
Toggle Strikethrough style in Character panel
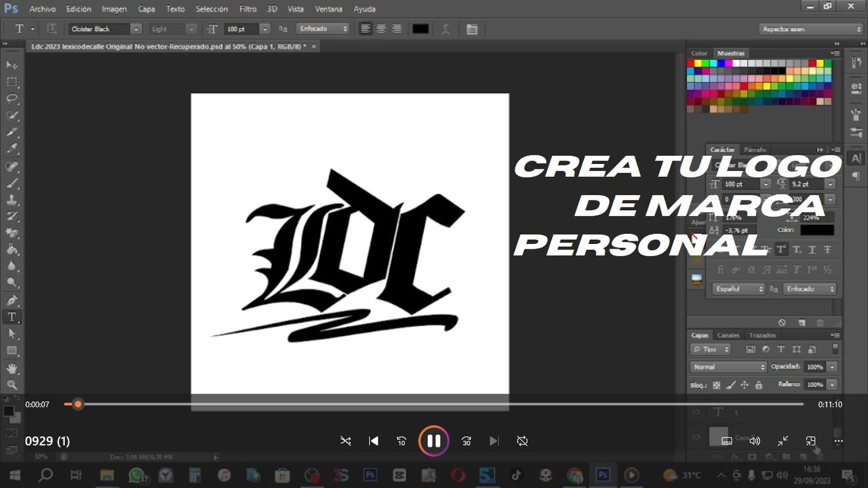(827, 249)
